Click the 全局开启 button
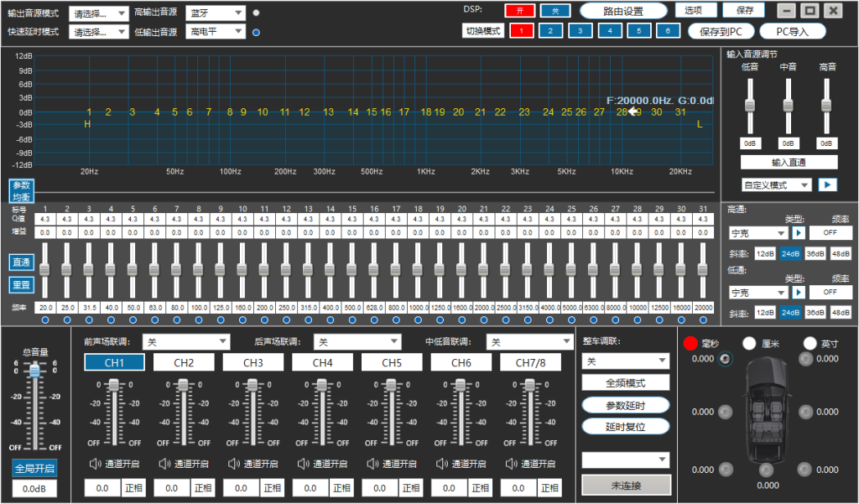Viewport: 859px width, 504px height. click(x=34, y=469)
